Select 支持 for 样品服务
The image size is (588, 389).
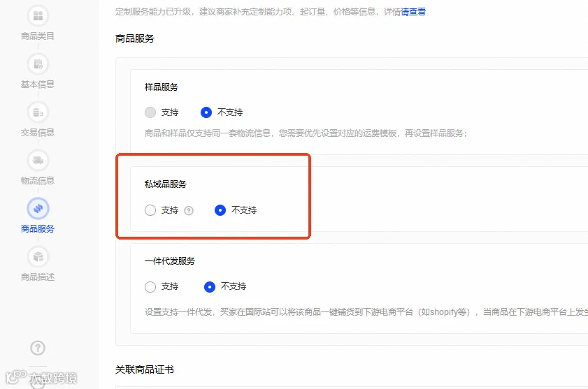(150, 112)
